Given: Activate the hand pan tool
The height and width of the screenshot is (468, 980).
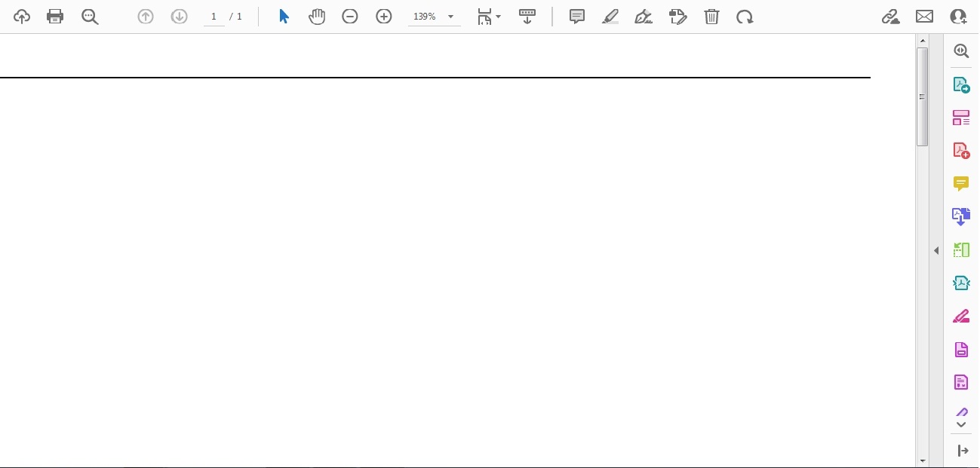Looking at the screenshot, I should tap(317, 17).
